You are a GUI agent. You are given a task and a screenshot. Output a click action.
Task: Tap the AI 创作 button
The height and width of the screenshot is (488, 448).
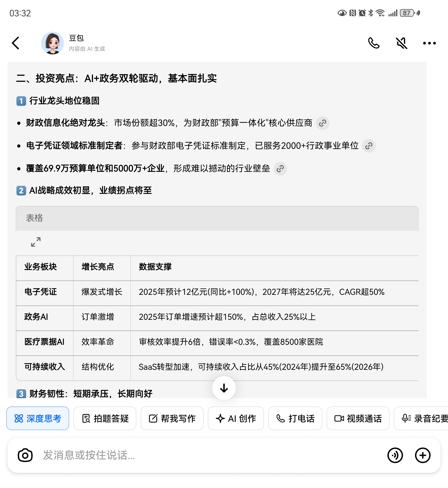(x=236, y=418)
